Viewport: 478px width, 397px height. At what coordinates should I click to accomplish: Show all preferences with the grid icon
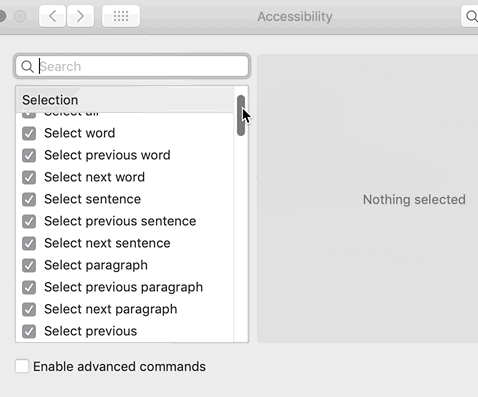point(121,16)
